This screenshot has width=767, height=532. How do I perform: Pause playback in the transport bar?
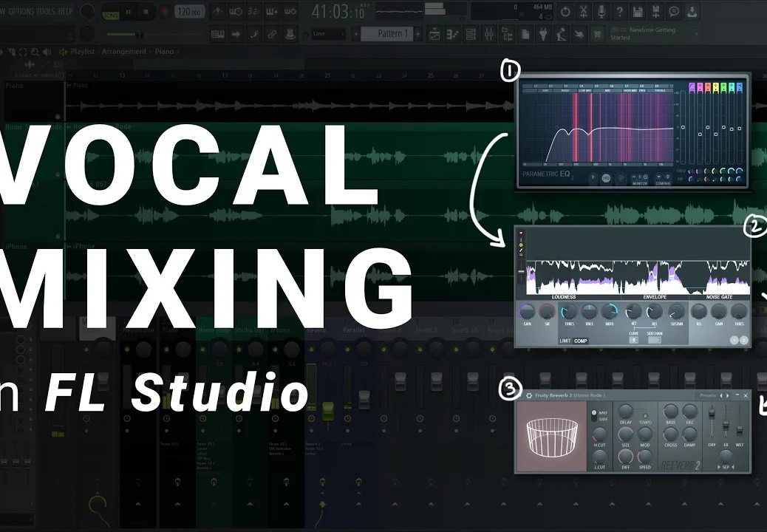coord(128,13)
